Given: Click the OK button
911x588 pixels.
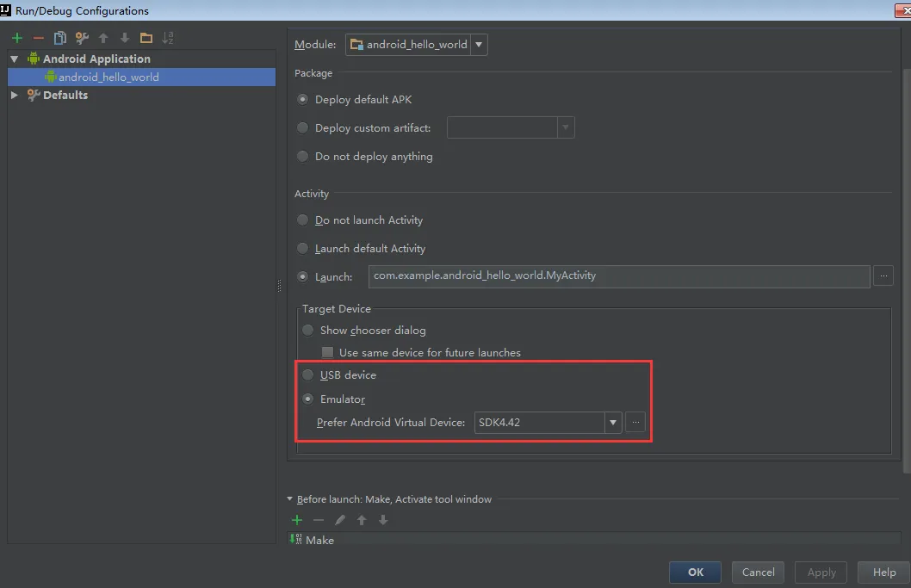Looking at the screenshot, I should click(x=696, y=573).
